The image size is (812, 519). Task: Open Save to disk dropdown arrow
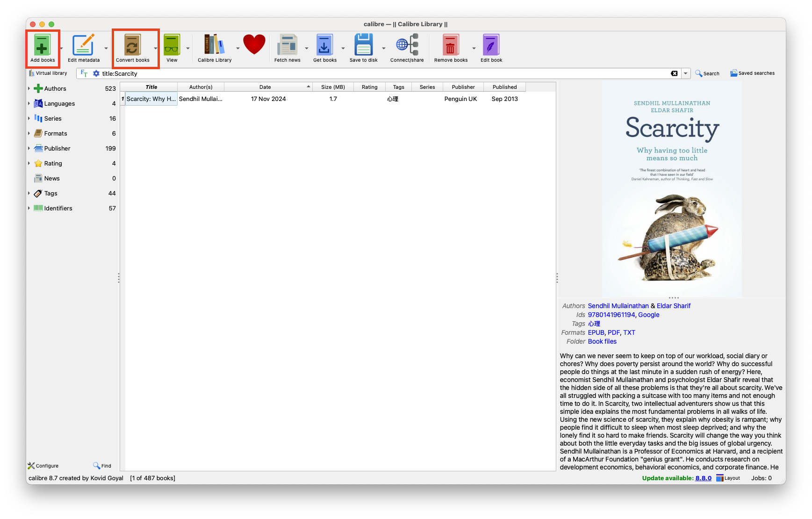tap(384, 48)
